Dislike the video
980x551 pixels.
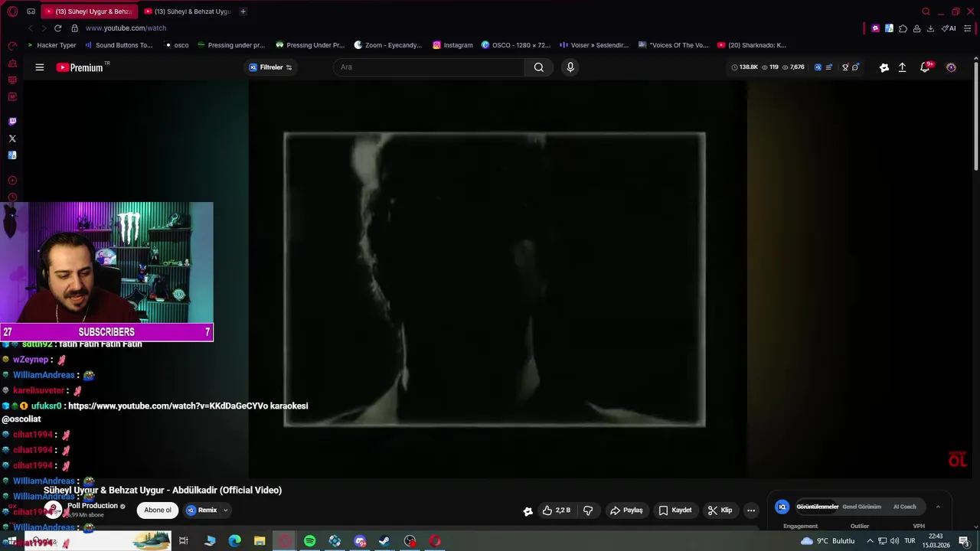coord(588,510)
